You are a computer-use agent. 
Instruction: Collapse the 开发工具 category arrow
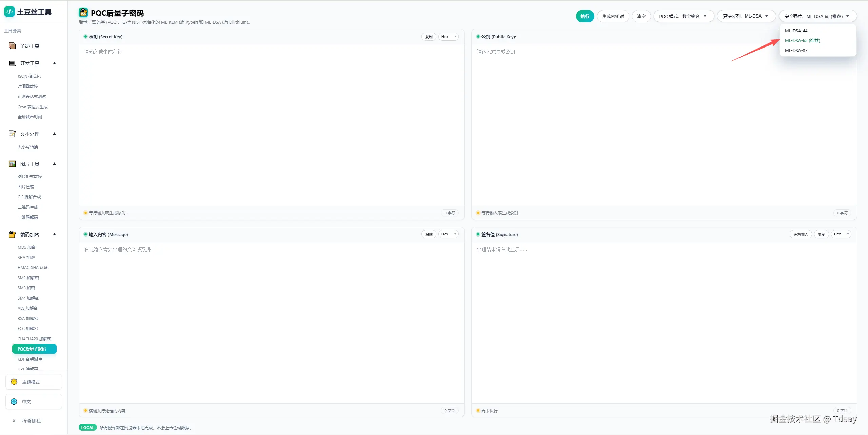54,63
